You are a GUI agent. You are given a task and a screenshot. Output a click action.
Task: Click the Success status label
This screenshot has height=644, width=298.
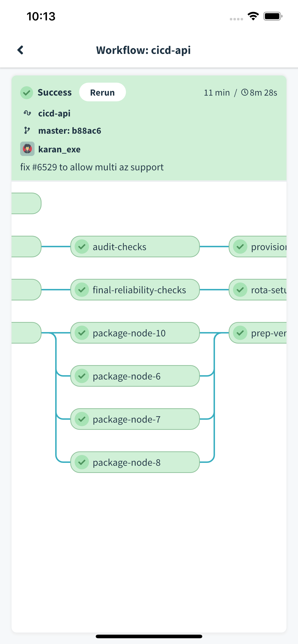point(55,92)
